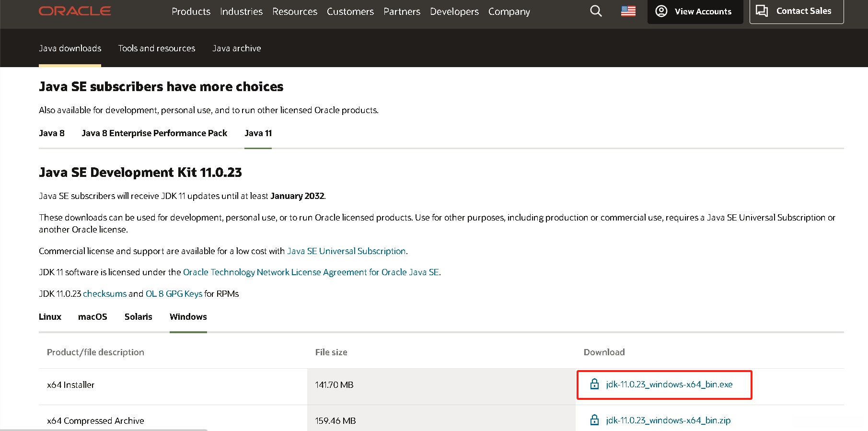This screenshot has width=868, height=431.
Task: Click the View Accounts user icon
Action: (661, 11)
